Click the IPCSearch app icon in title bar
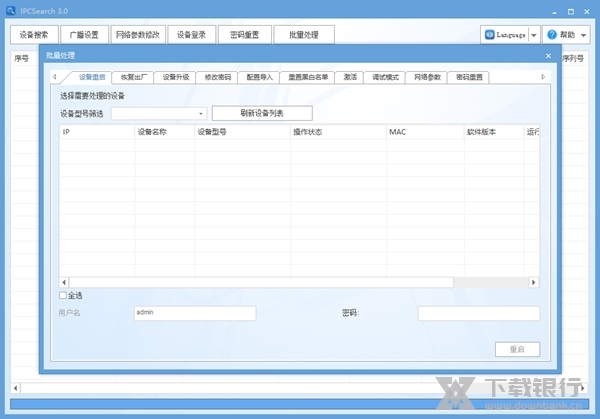The width and height of the screenshot is (600, 419). point(11,11)
